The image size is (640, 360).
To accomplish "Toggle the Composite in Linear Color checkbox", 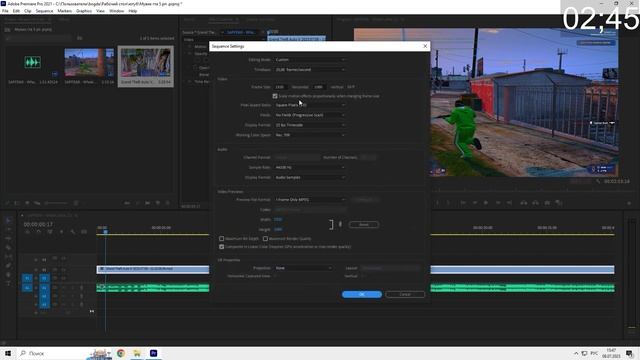I will pyautogui.click(x=222, y=247).
